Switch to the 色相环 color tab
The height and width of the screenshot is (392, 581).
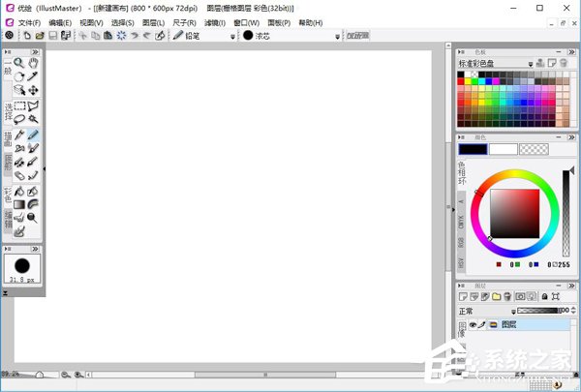pyautogui.click(x=461, y=173)
